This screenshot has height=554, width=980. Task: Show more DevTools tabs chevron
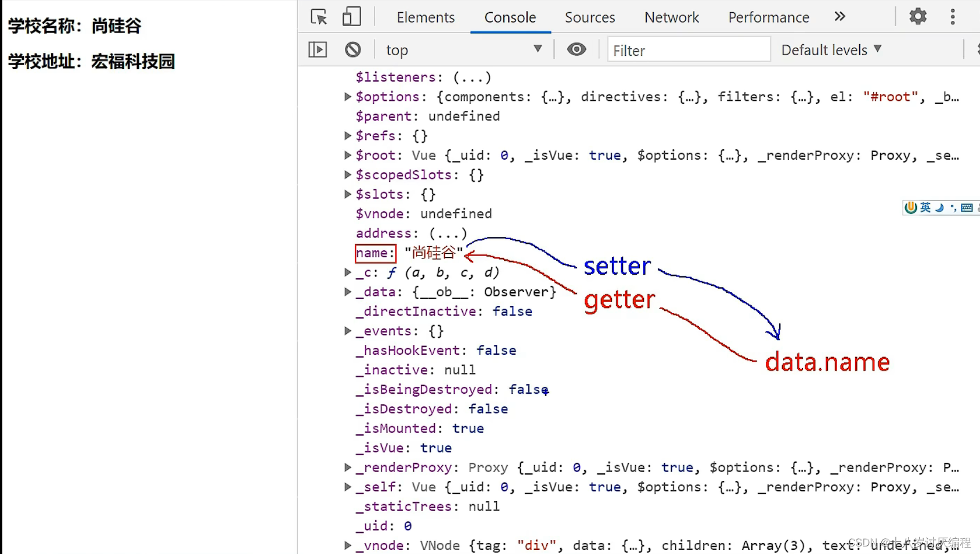point(840,17)
